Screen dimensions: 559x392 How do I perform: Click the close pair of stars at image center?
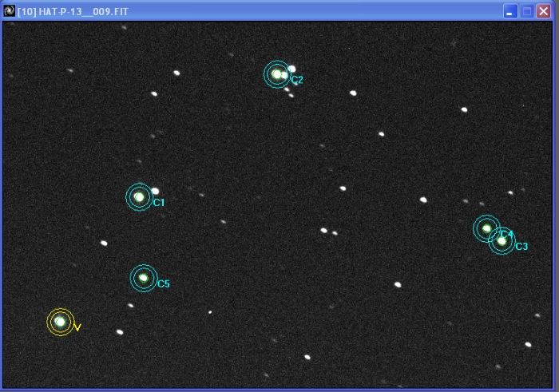(328, 232)
